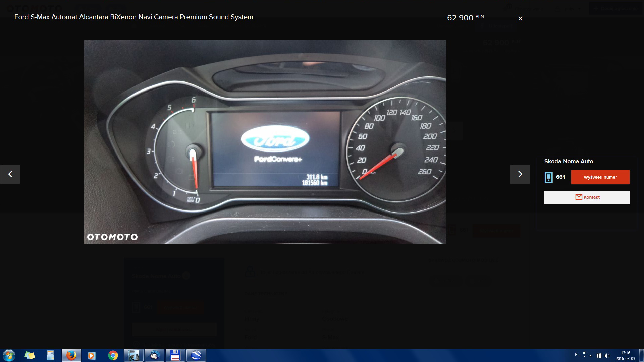Viewport: 644px width, 362px height.
Task: Open the Windows Start menu
Action: [x=9, y=355]
